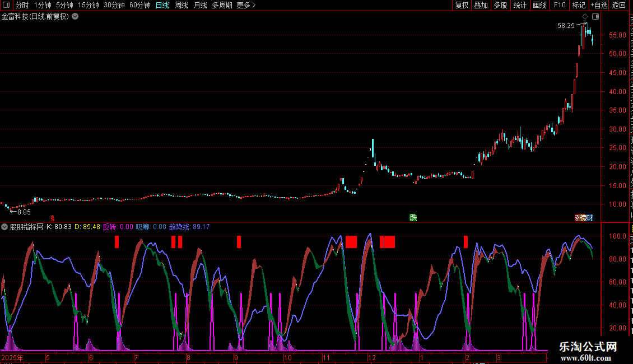Image resolution: width=633 pixels, height=364 pixels.
Task: Switch to the 周线 weekly chart
Action: tap(181, 5)
